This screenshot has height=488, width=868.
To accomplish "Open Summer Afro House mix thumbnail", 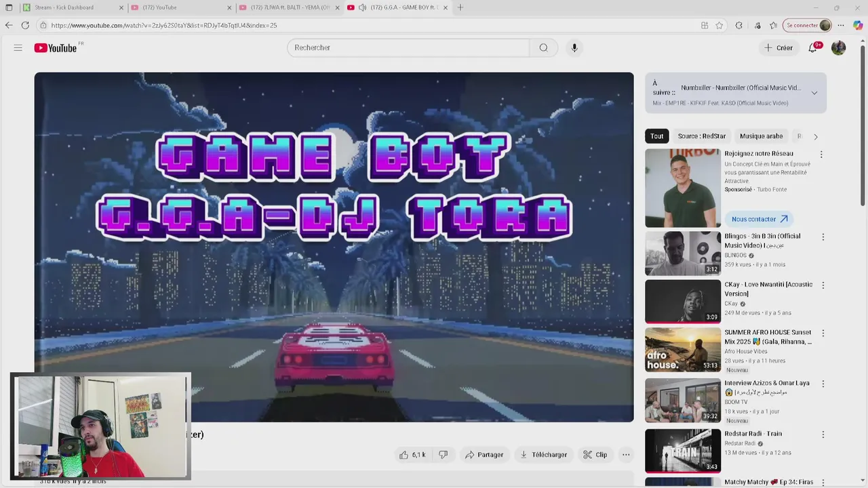I will [x=683, y=350].
